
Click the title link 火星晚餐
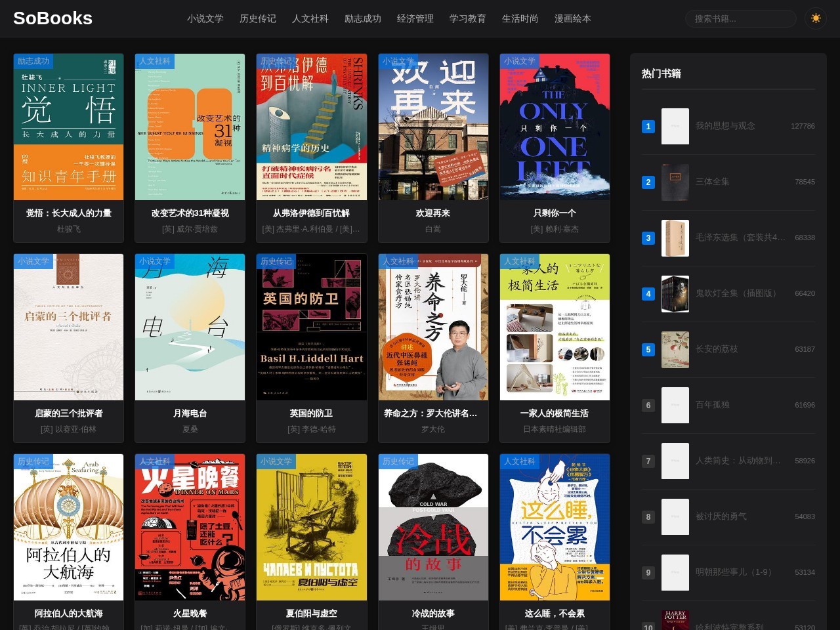pos(190,614)
